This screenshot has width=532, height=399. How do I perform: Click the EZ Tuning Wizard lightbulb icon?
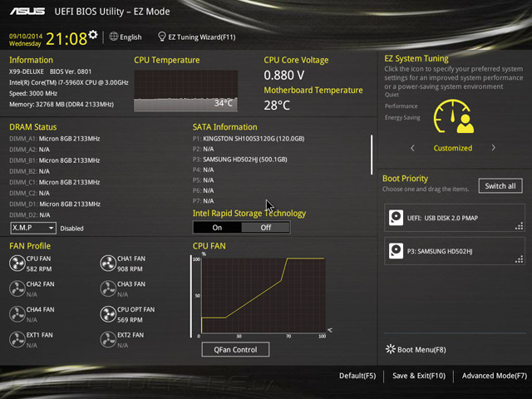(162, 37)
